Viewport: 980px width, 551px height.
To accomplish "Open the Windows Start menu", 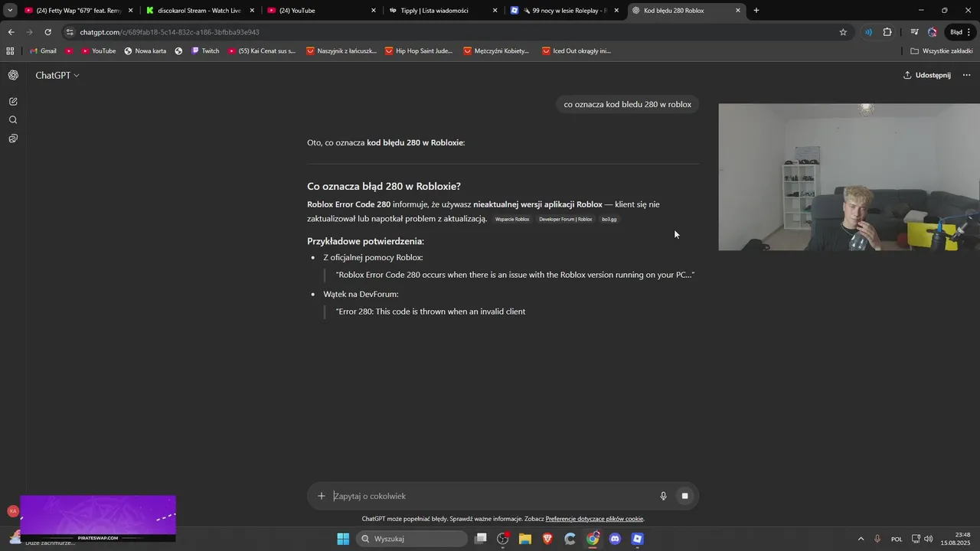I will 343,539.
